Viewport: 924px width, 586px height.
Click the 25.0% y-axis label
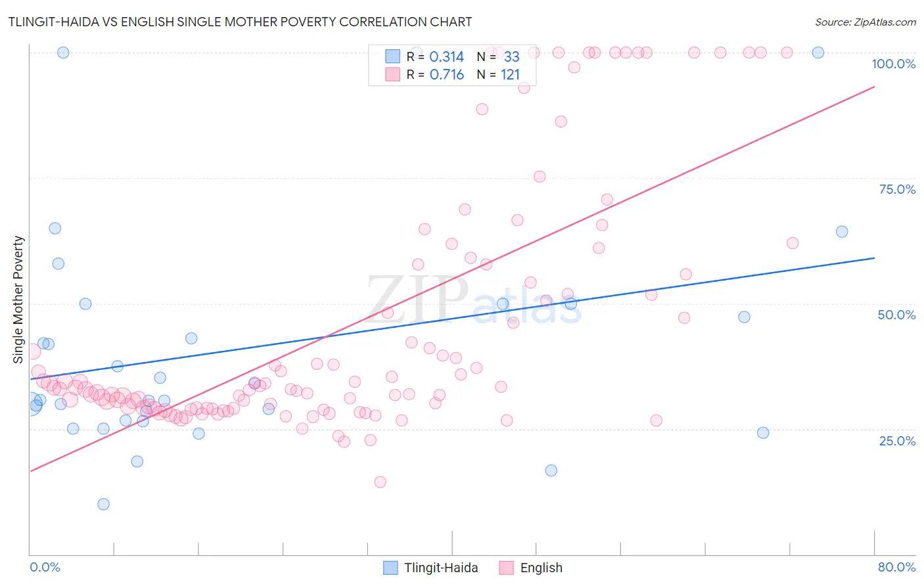point(897,441)
